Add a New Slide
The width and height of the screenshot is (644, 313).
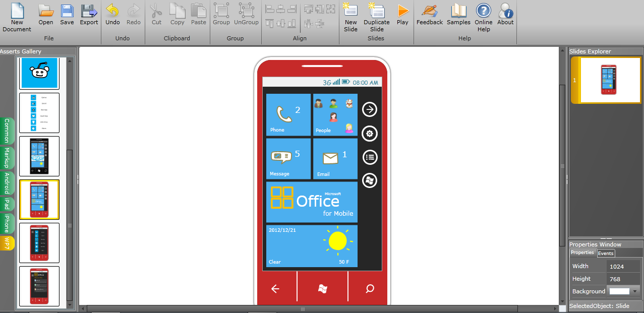350,17
